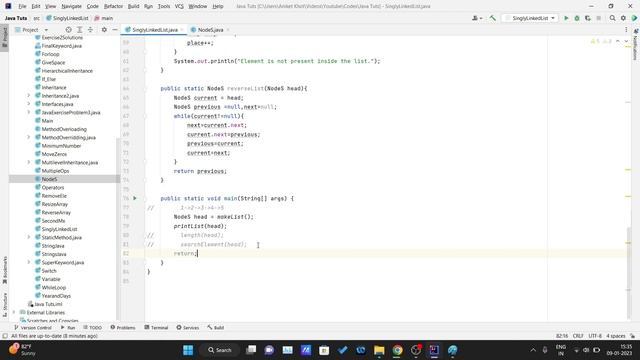The width and height of the screenshot is (640, 360).
Task: Select ReverseArray in project tree
Action: point(56,212)
